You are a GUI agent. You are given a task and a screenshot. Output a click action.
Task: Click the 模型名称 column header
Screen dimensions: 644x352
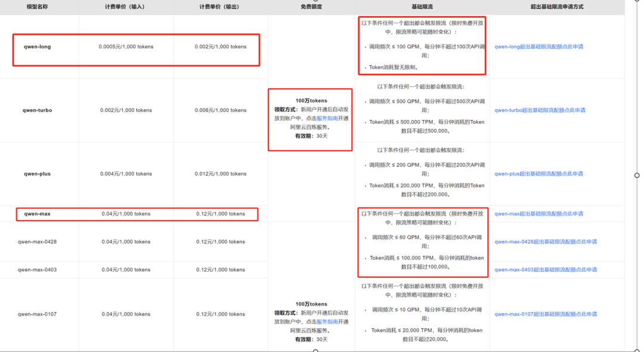click(38, 7)
